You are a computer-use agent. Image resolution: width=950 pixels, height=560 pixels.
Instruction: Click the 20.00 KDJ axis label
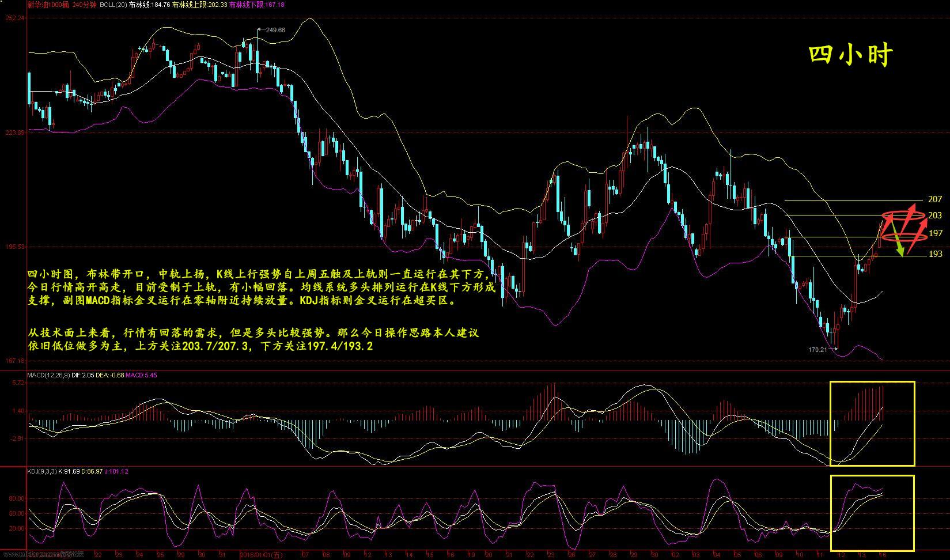coord(17,528)
